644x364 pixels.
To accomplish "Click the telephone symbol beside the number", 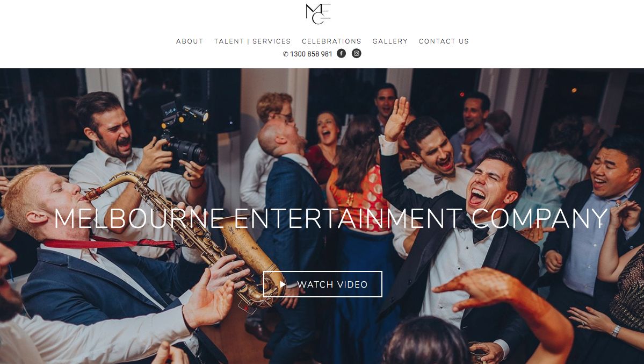I will pyautogui.click(x=285, y=54).
